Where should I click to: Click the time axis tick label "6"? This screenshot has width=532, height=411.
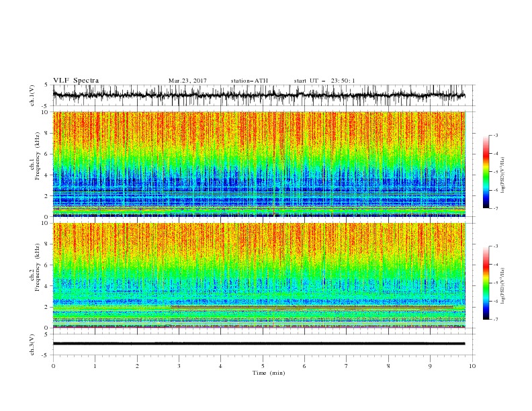(304, 366)
